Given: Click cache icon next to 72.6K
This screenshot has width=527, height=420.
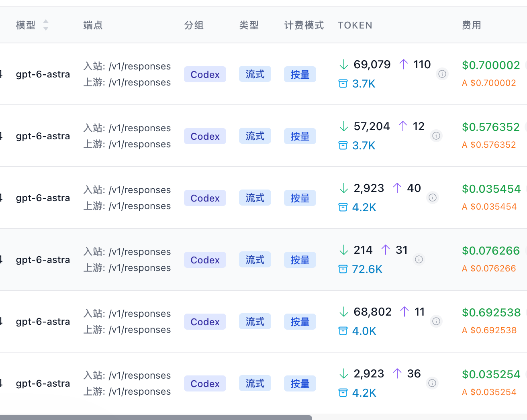Looking at the screenshot, I should (343, 269).
